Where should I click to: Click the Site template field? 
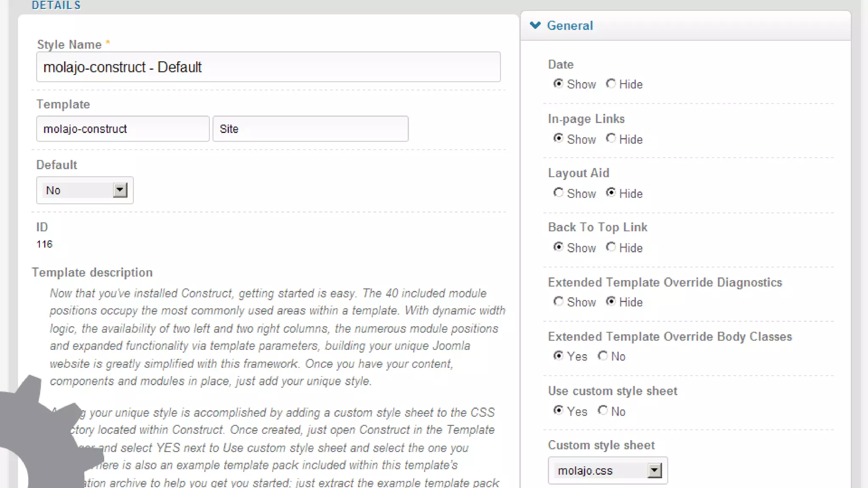coord(310,129)
